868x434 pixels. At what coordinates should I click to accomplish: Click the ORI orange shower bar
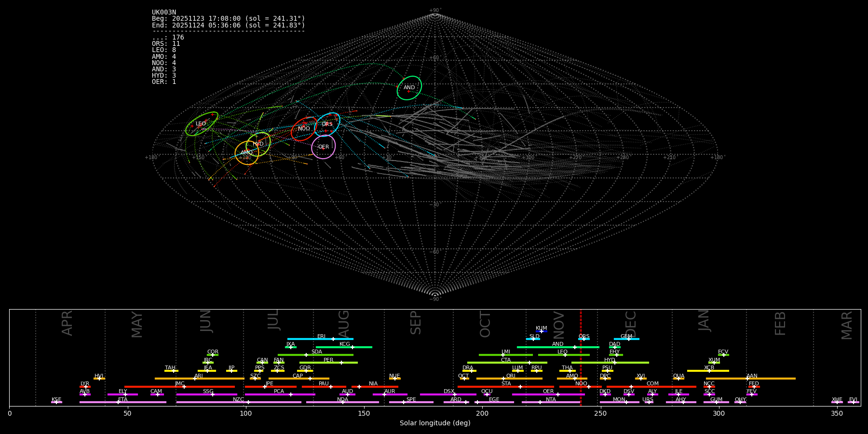click(x=510, y=379)
